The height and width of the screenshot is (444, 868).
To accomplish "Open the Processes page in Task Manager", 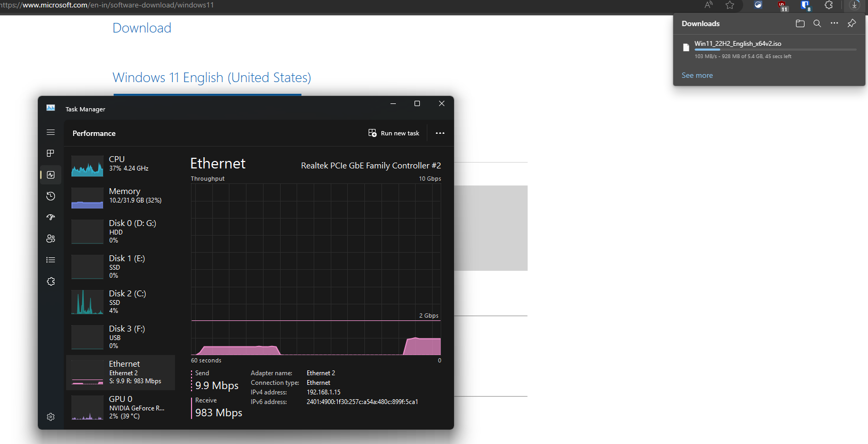I will pos(51,154).
